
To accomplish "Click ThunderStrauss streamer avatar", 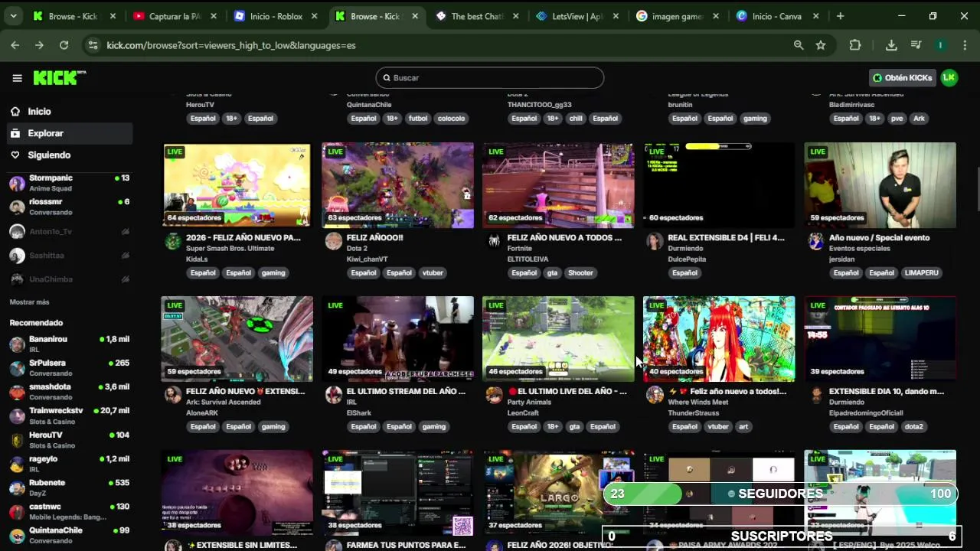I will coord(655,395).
